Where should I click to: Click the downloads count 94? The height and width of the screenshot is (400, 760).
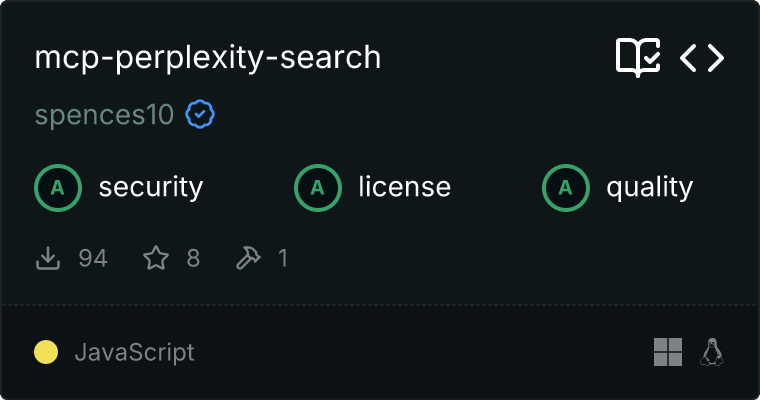click(93, 258)
